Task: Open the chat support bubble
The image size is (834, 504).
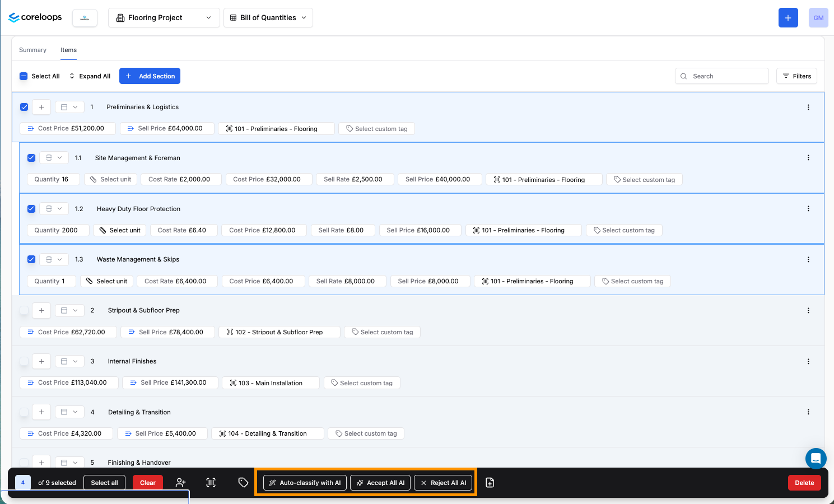Action: (816, 459)
